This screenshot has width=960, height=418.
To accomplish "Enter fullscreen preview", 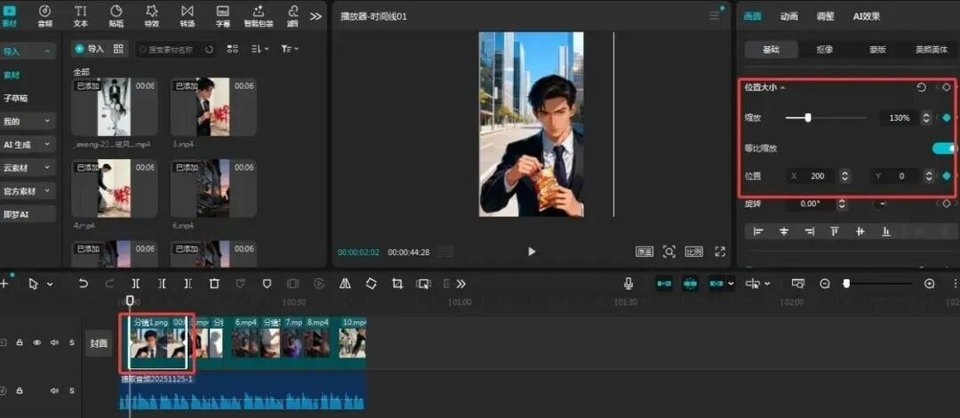I will (x=720, y=252).
